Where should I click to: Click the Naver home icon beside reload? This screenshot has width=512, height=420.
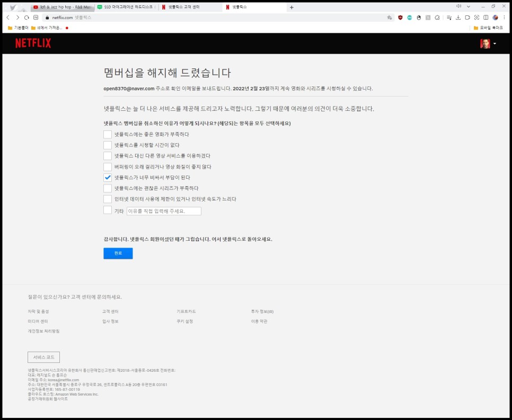(x=36, y=17)
